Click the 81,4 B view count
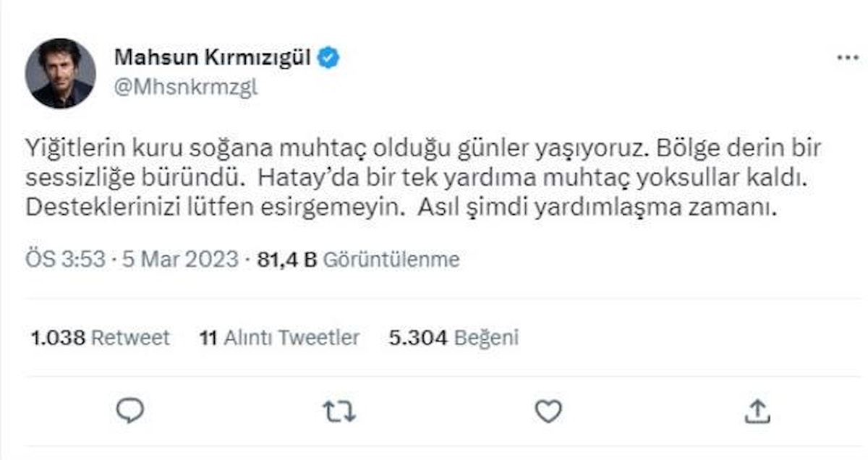The image size is (868, 460). coord(286,259)
